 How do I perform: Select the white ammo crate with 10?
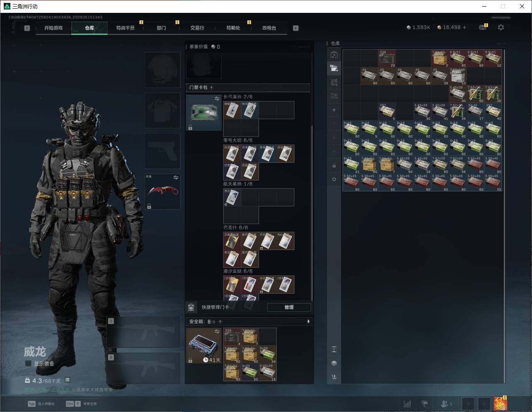coord(458,76)
